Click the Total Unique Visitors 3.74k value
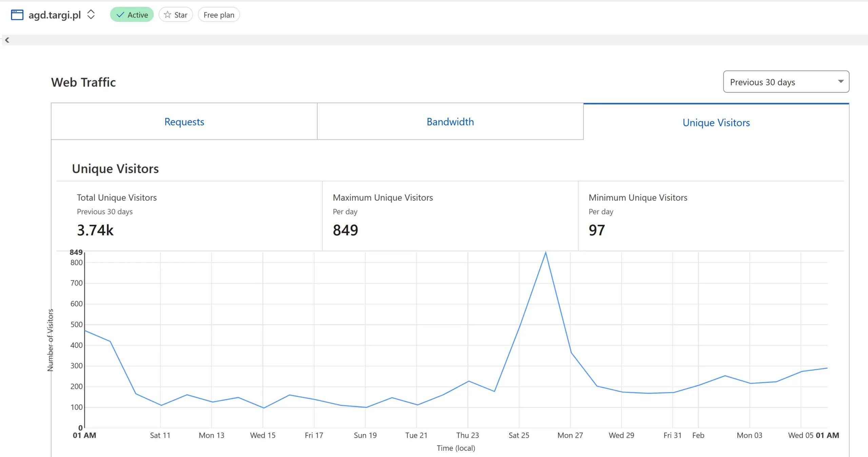This screenshot has width=868, height=457. (95, 230)
